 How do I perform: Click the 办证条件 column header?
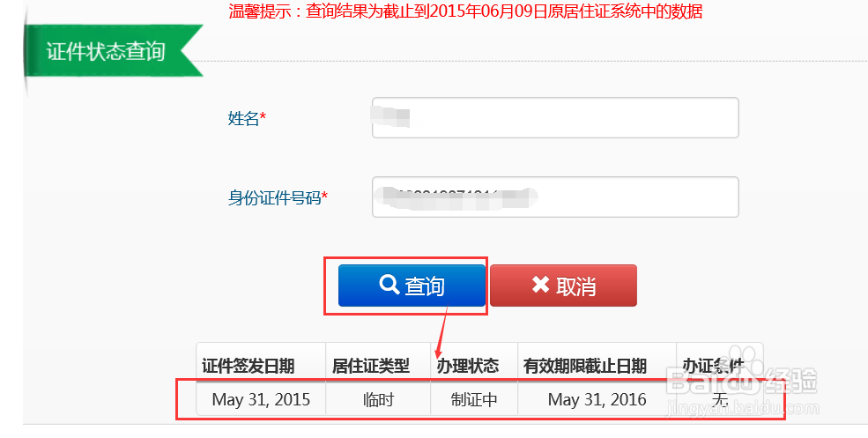coord(714,366)
